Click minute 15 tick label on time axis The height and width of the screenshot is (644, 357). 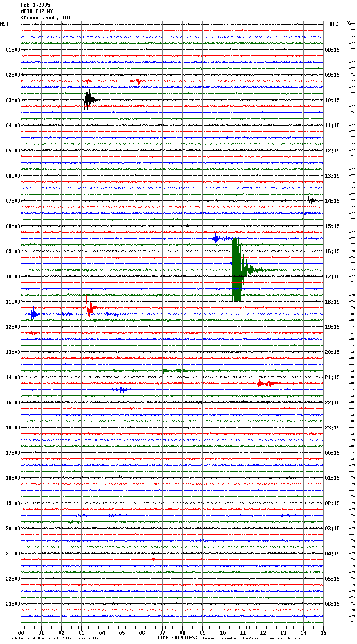point(323,633)
